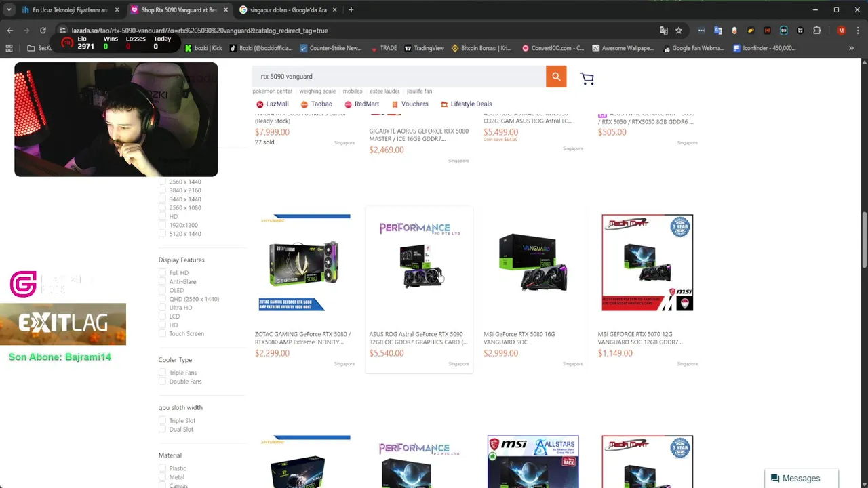
Task: Enable the Anti-Glare filter
Action: click(x=162, y=282)
